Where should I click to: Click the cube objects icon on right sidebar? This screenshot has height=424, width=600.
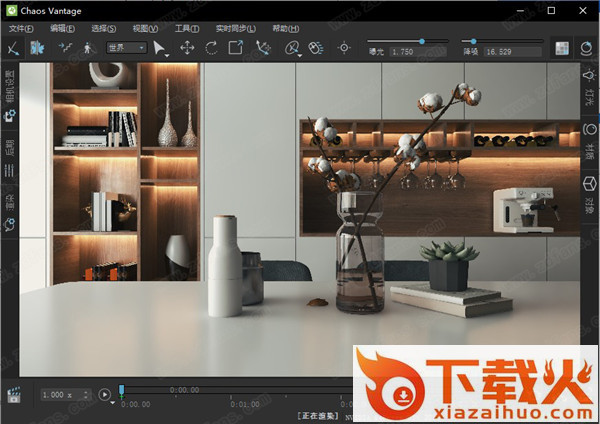[x=590, y=184]
